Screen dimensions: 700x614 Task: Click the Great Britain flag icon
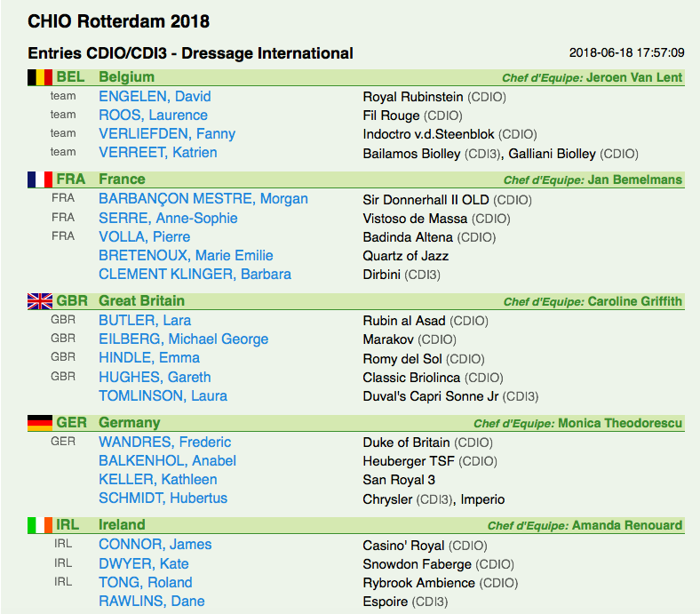pos(40,301)
